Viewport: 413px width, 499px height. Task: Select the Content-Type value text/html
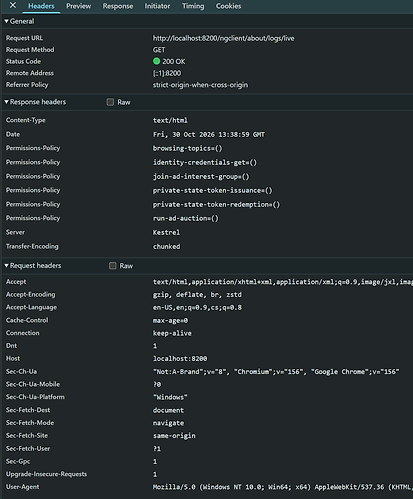170,120
